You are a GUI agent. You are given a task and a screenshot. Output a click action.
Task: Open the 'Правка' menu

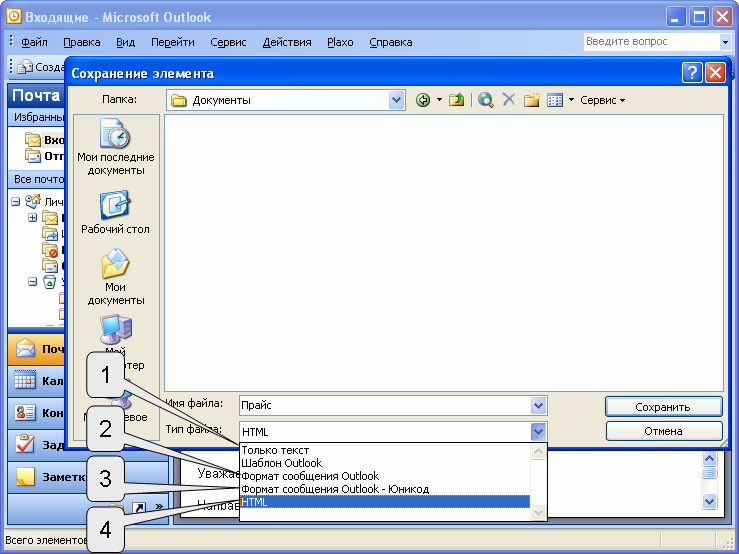[x=82, y=42]
